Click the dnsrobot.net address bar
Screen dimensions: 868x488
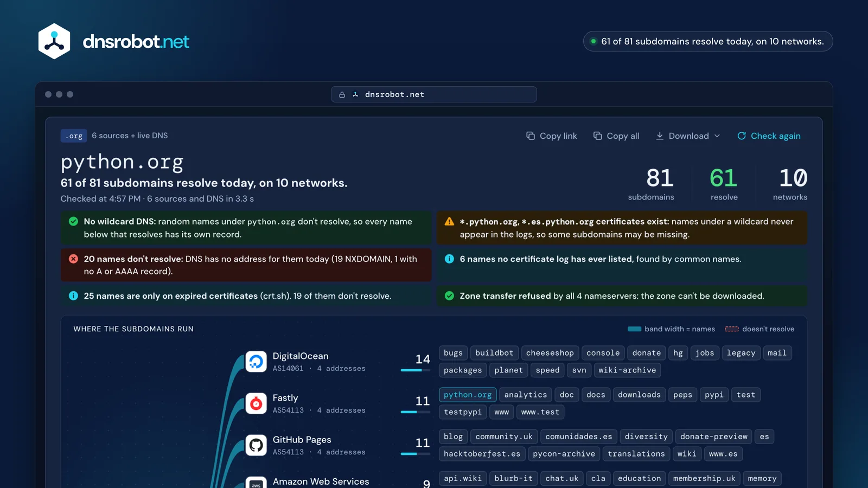click(434, 94)
